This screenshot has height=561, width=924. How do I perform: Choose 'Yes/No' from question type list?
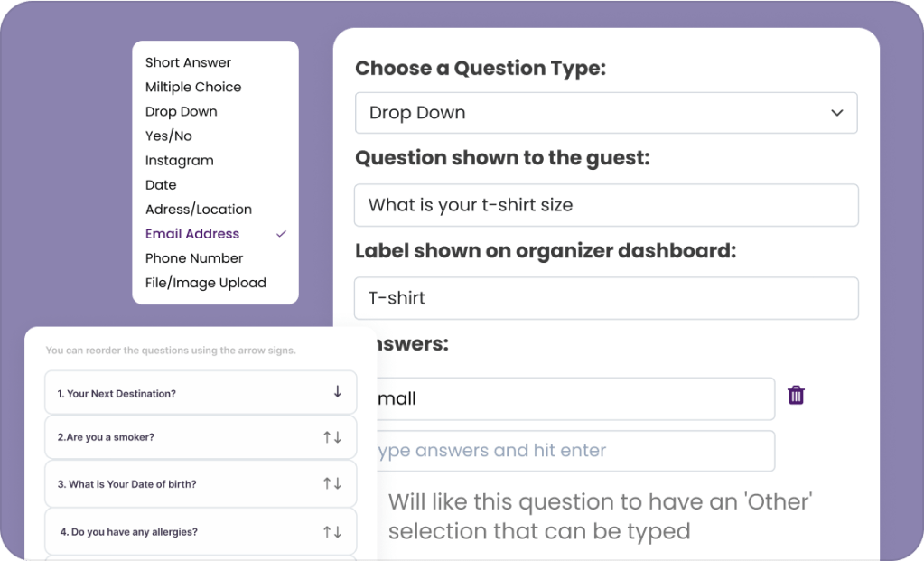click(x=169, y=136)
